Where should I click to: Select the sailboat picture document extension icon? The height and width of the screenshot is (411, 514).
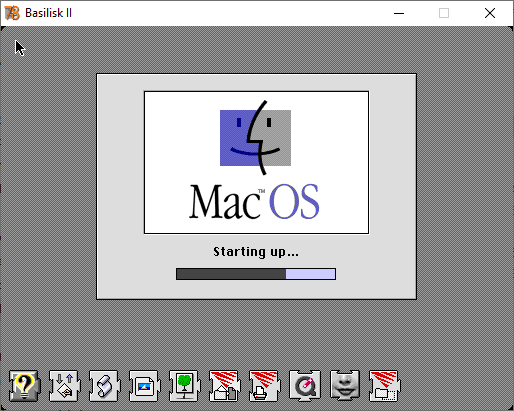pyautogui.click(x=144, y=386)
